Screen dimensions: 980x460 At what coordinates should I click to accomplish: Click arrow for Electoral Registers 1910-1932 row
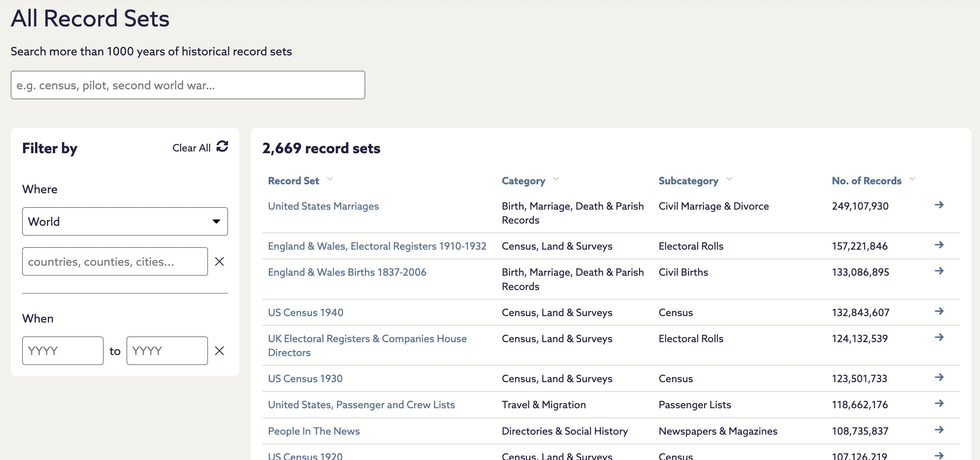[x=939, y=245]
